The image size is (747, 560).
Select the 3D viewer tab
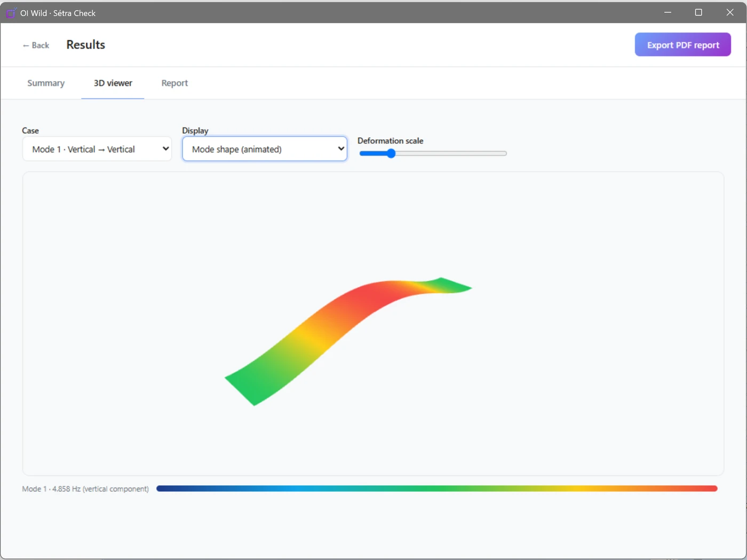tap(113, 83)
